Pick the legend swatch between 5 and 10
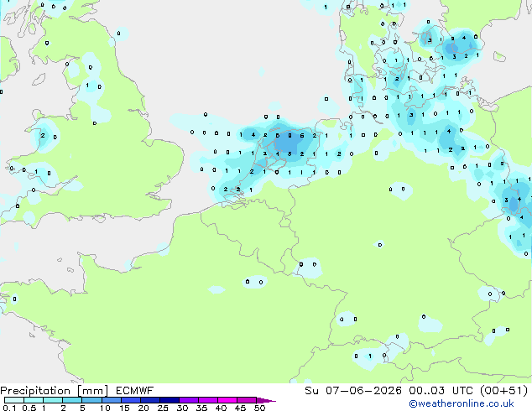 (x=92, y=400)
